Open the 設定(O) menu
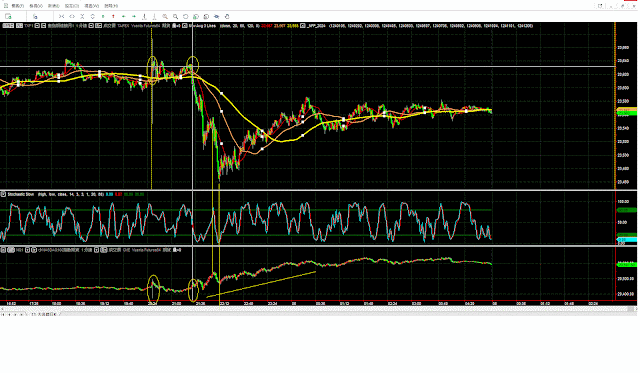Image resolution: width=640 pixels, height=373 pixels. point(71,6)
